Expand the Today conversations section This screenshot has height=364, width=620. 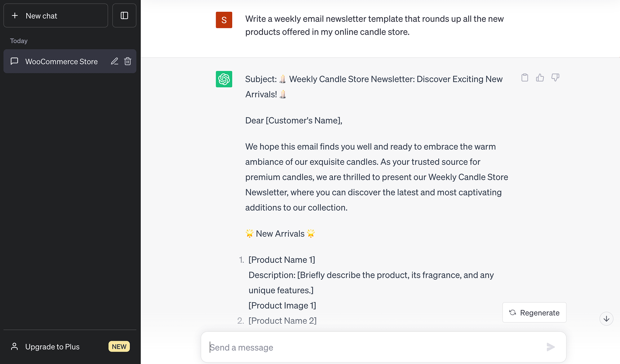(20, 40)
